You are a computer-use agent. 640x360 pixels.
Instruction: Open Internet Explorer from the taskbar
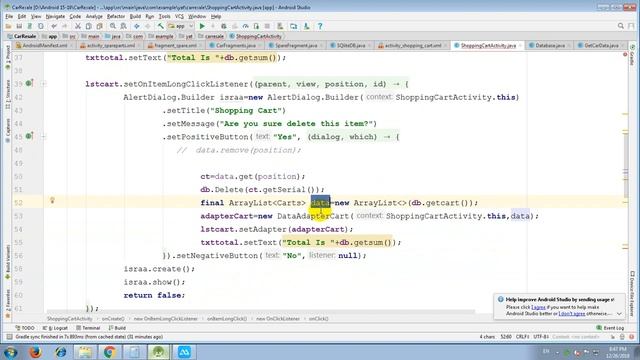click(60, 351)
